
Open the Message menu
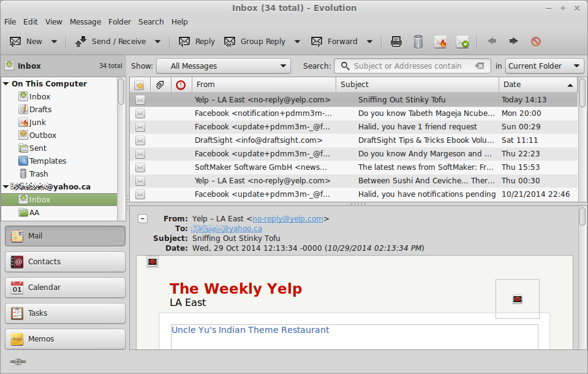click(86, 22)
